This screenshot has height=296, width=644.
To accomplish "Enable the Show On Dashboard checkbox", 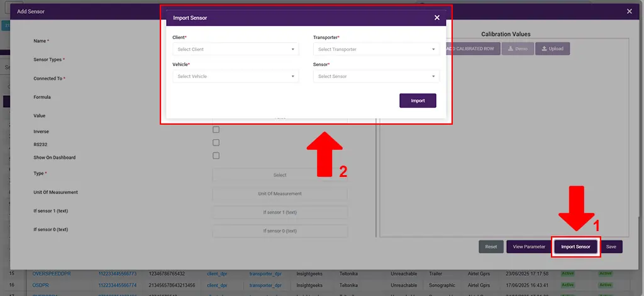I will click(x=216, y=156).
